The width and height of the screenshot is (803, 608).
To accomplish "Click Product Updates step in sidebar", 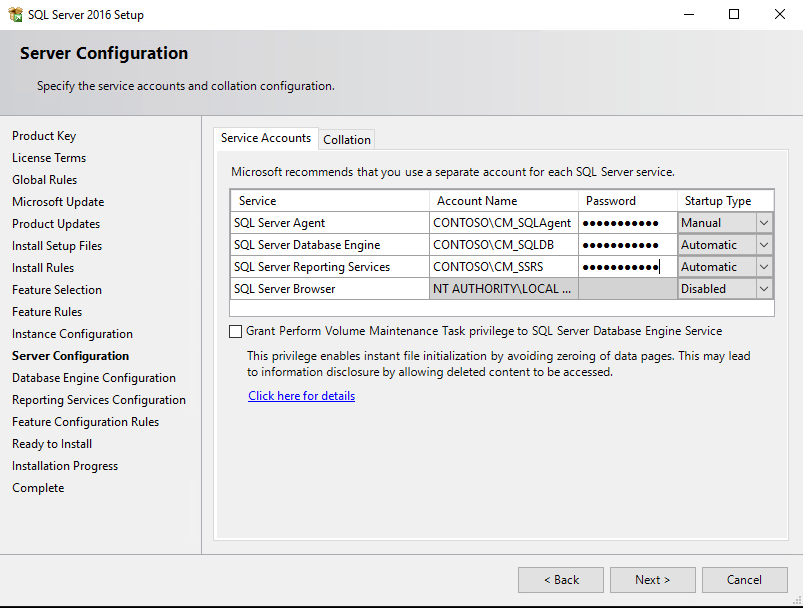I will [56, 224].
